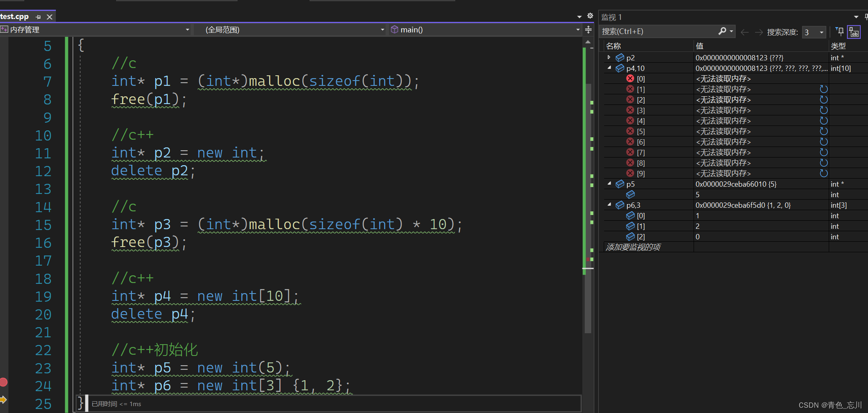Refresh the value of p4 element [7]
The width and height of the screenshot is (868, 413).
(823, 152)
